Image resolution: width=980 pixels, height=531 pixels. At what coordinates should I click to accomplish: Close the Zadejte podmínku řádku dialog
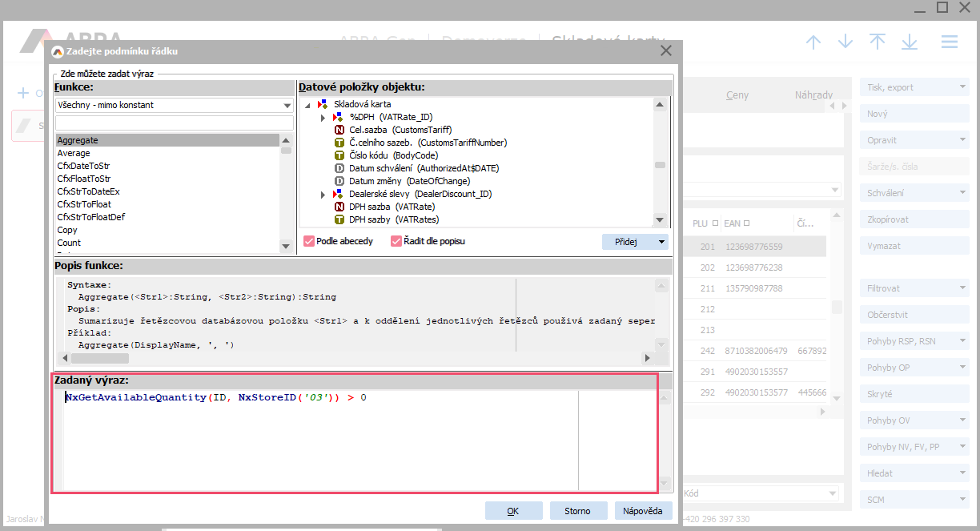click(x=665, y=51)
